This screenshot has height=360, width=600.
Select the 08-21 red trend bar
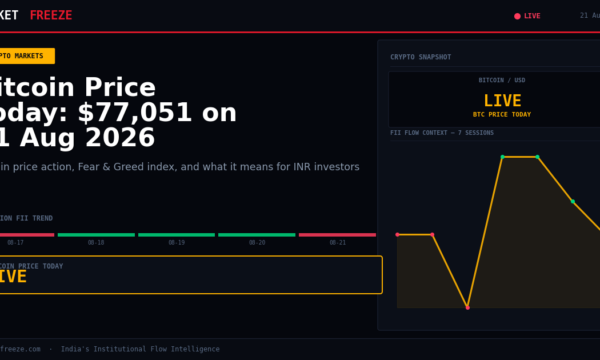(x=338, y=235)
